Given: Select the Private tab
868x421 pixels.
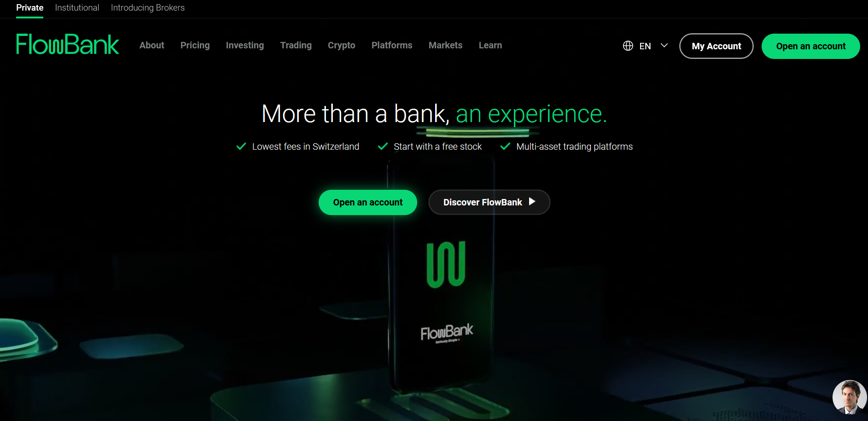Looking at the screenshot, I should point(30,8).
